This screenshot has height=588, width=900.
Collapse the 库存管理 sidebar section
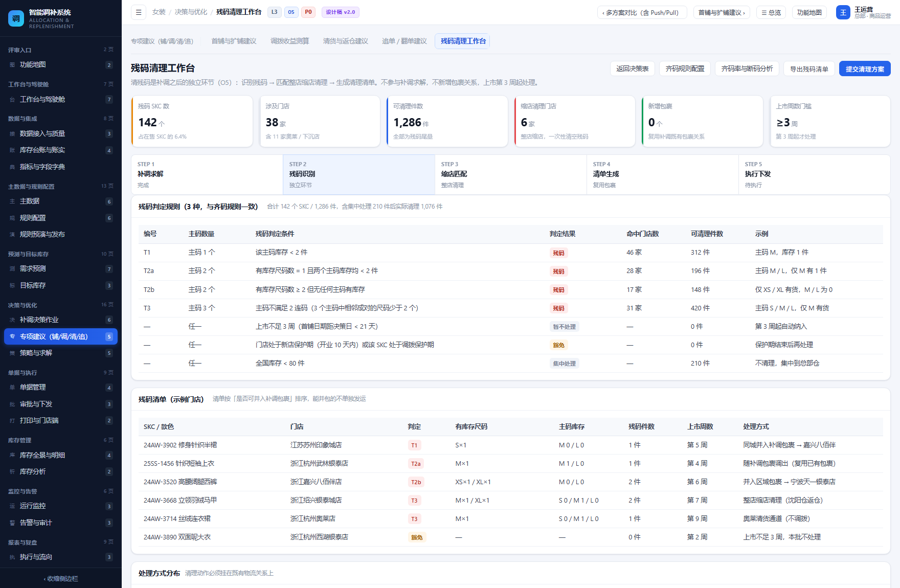(x=61, y=440)
